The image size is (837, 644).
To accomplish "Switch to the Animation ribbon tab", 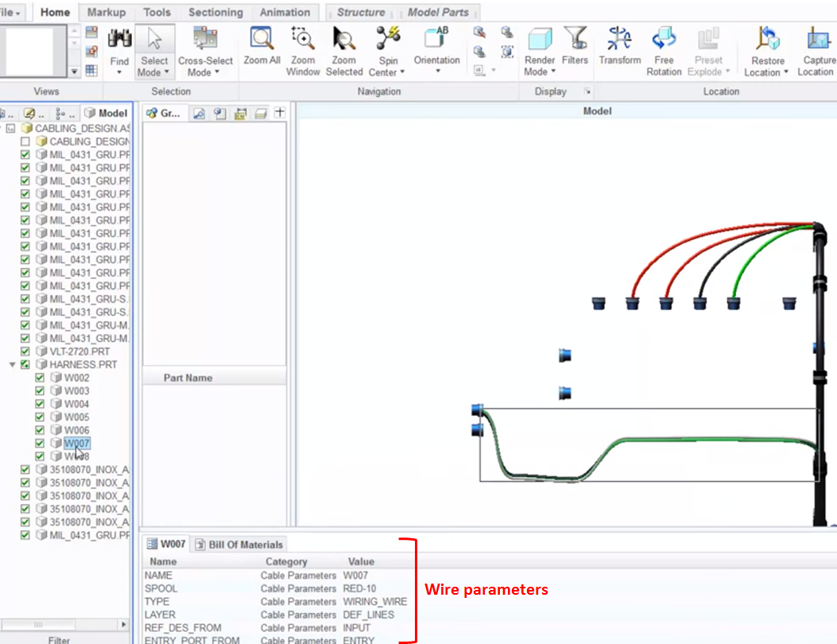I will click(285, 12).
